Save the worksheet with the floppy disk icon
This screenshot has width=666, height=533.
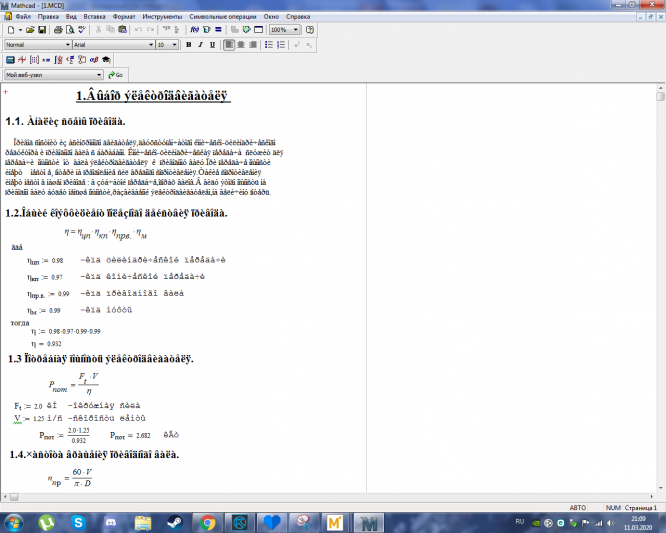(x=42, y=30)
